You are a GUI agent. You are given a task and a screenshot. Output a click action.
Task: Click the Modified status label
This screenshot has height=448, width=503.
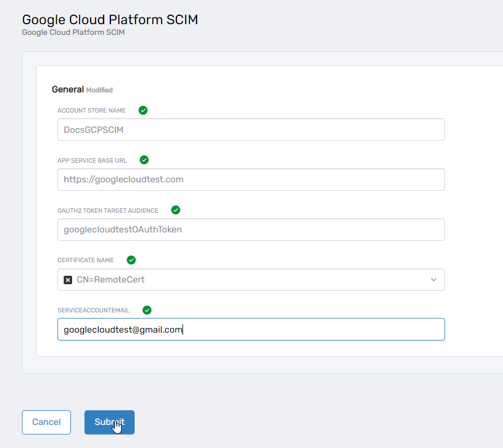pyautogui.click(x=99, y=90)
